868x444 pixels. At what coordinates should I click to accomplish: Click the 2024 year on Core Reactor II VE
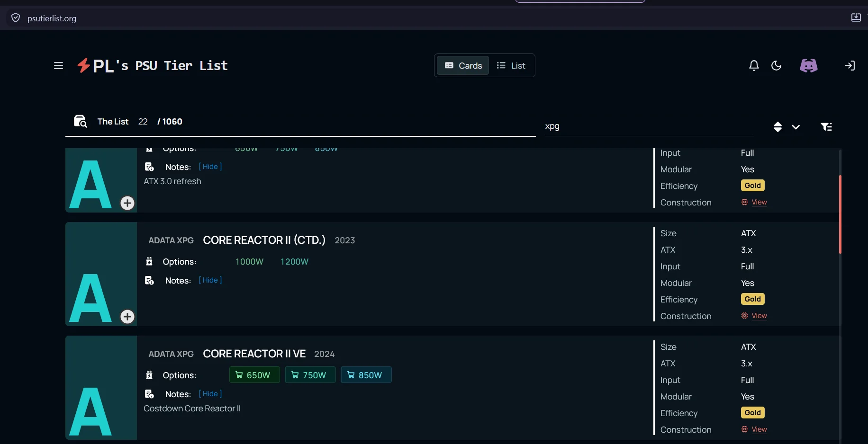click(325, 354)
